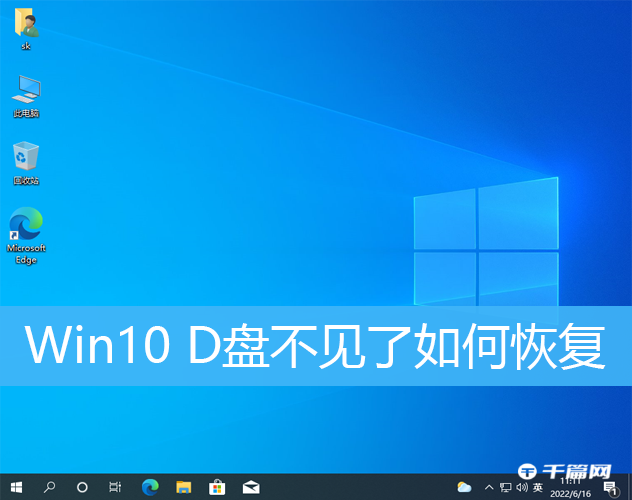Open Mail app from taskbar
Image resolution: width=632 pixels, height=500 pixels.
(x=251, y=488)
